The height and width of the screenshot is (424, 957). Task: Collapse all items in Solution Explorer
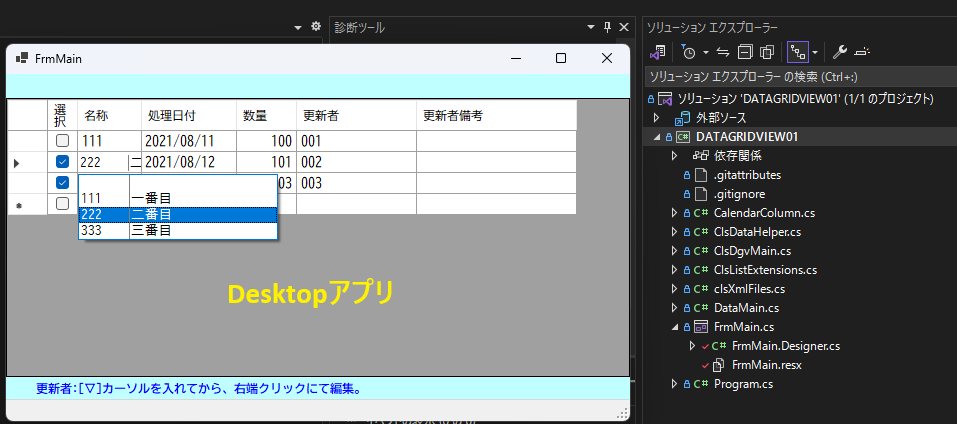745,52
